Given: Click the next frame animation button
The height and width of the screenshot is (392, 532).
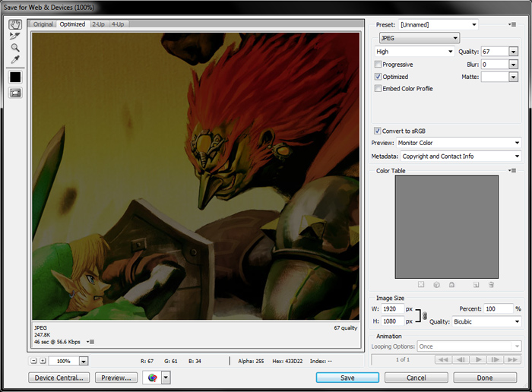Looking at the screenshot, I should (x=496, y=359).
